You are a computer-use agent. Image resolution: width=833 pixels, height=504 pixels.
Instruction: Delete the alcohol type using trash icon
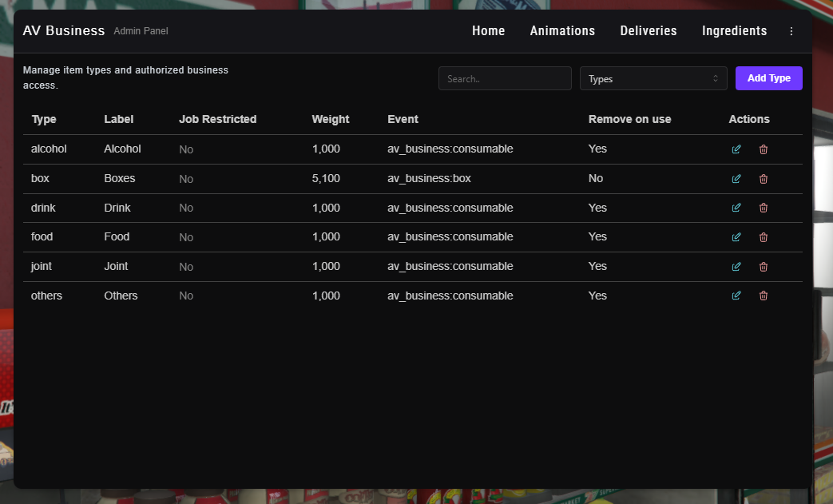(764, 149)
